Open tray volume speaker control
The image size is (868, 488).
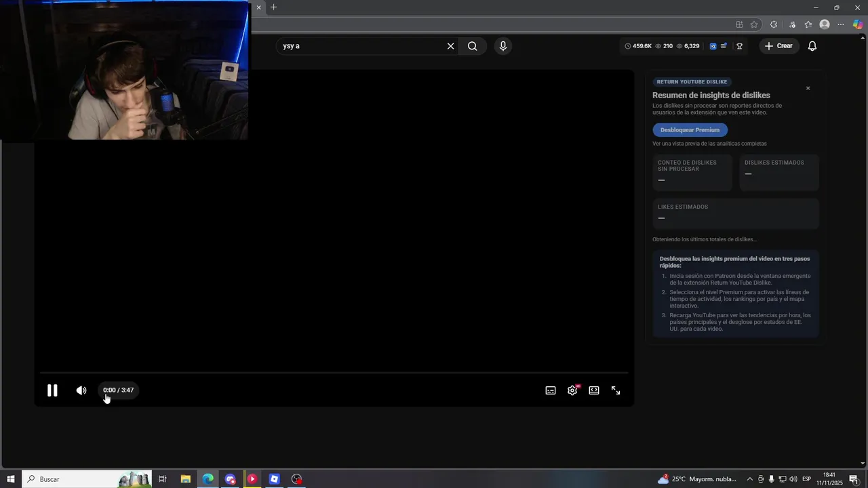793,479
